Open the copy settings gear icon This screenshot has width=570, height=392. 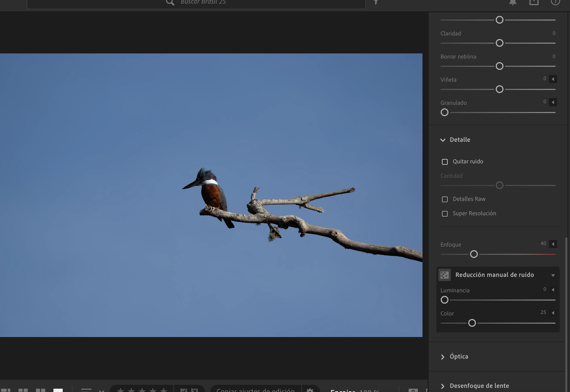[x=310, y=390]
